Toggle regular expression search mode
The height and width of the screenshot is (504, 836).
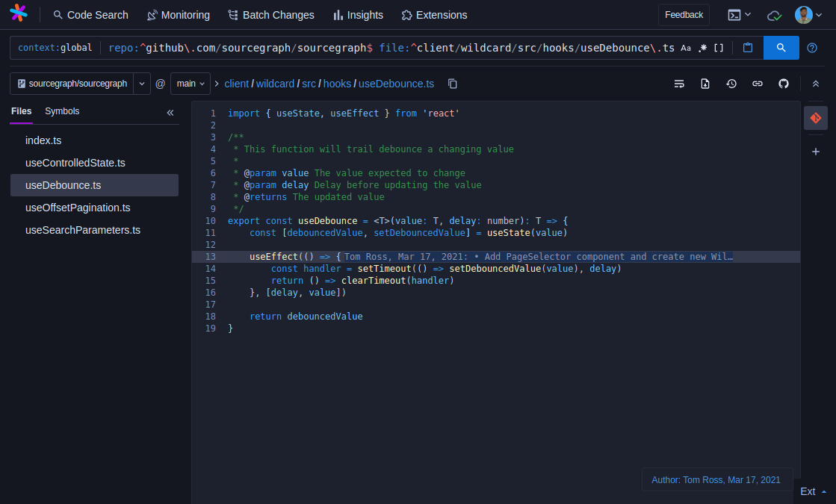tap(703, 48)
